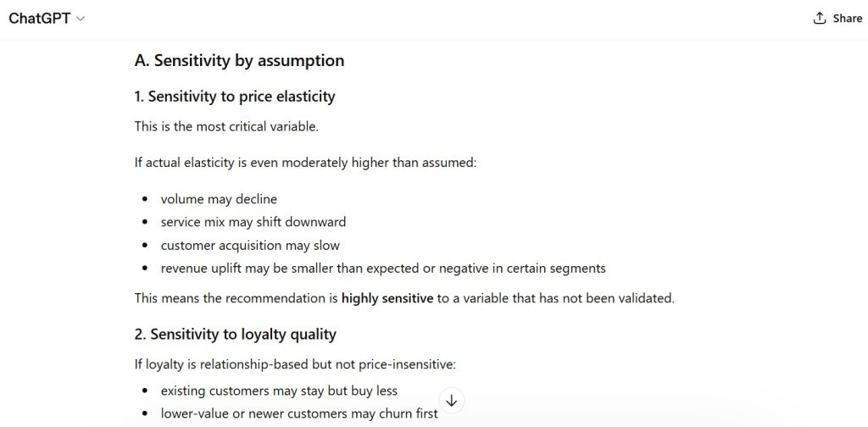Click the share upload icon

(x=820, y=19)
